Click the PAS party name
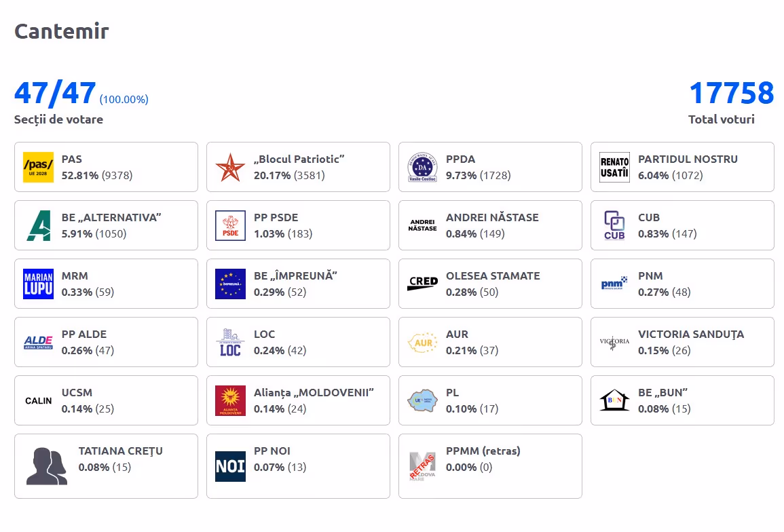 [x=71, y=159]
